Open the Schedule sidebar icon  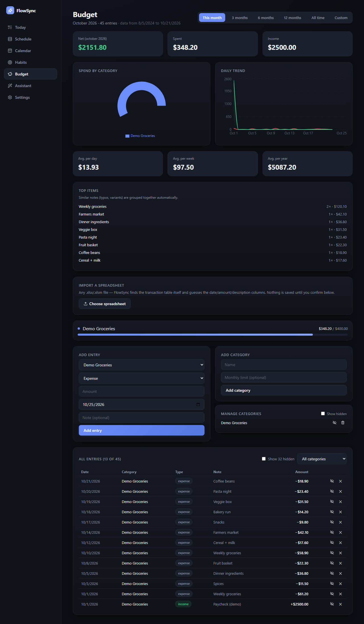(10, 39)
